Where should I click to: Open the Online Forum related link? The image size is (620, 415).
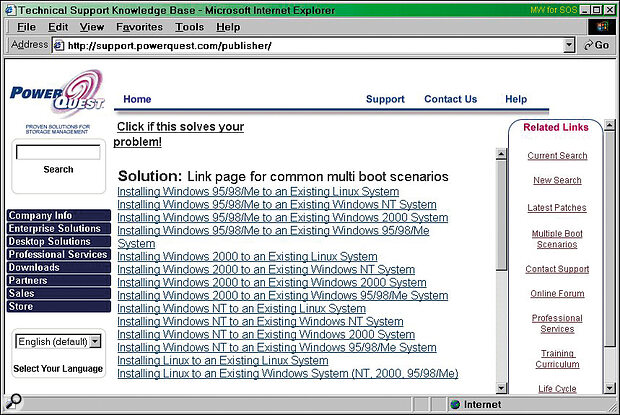(557, 294)
